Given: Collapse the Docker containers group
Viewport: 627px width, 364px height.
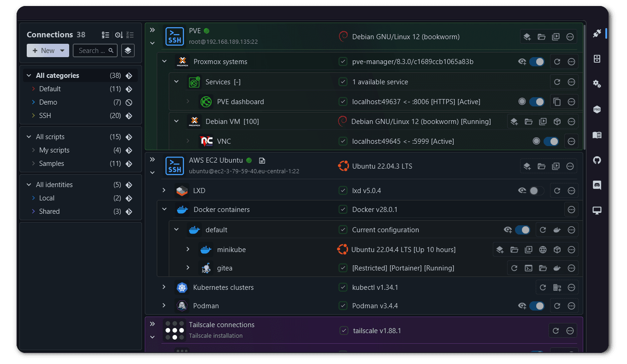Looking at the screenshot, I should tap(164, 209).
